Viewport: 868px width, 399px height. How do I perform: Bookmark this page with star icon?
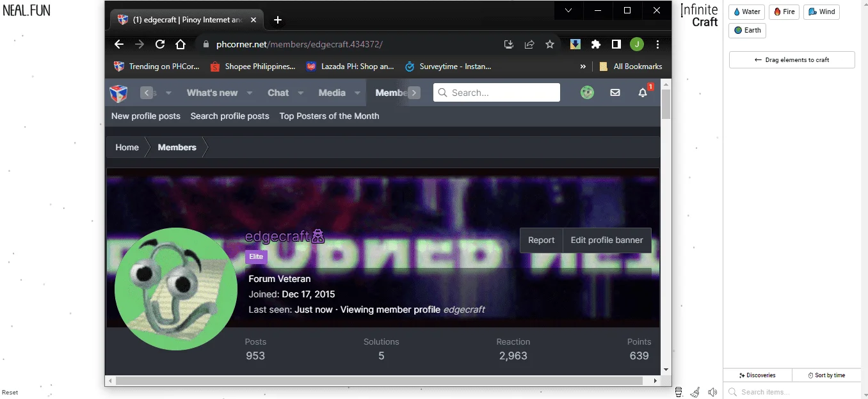pos(550,44)
